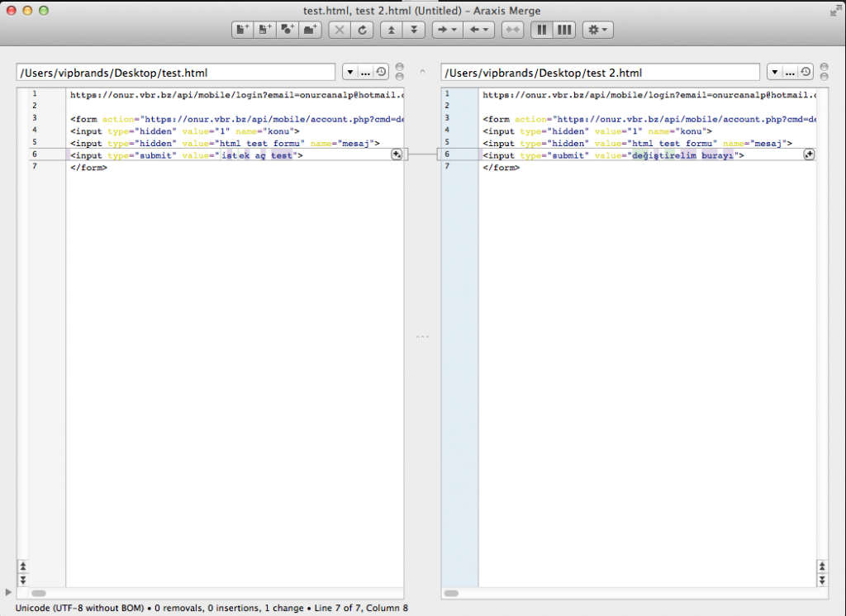Click line number 3 in left gutter
846x616 pixels.
tap(35, 117)
